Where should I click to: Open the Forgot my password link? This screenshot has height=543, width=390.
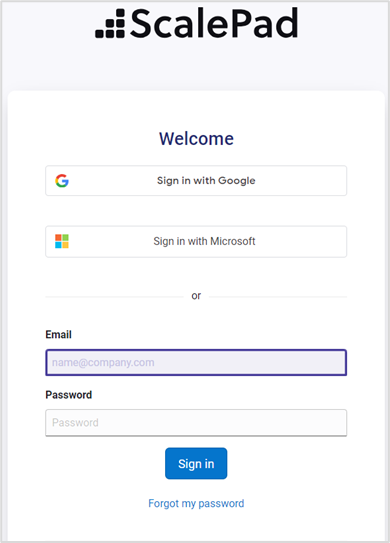196,503
